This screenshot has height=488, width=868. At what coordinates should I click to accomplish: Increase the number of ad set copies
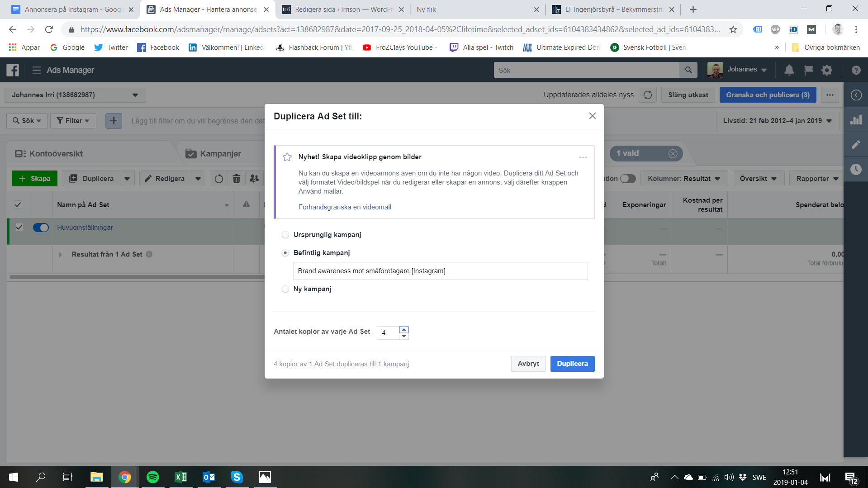coord(404,329)
